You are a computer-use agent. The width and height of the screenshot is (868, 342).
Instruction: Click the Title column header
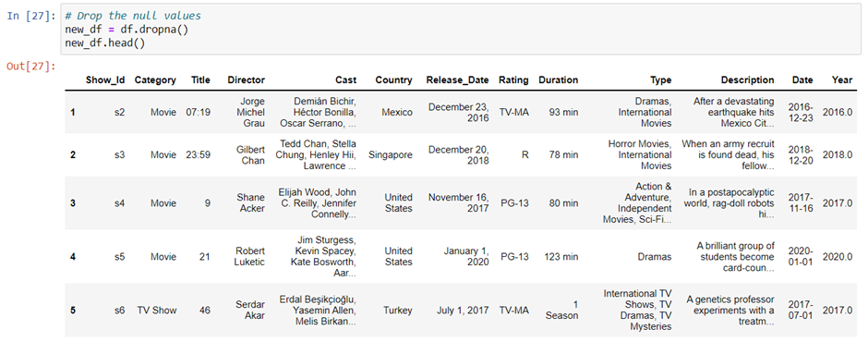(200, 79)
